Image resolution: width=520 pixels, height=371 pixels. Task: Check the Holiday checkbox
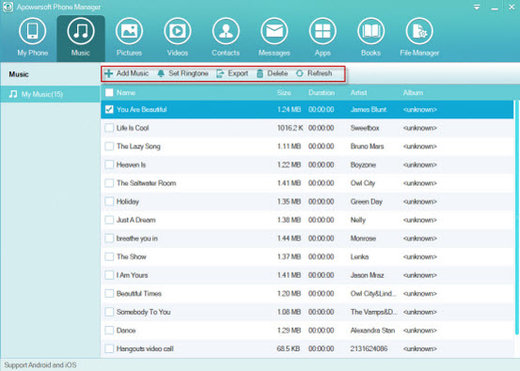109,201
